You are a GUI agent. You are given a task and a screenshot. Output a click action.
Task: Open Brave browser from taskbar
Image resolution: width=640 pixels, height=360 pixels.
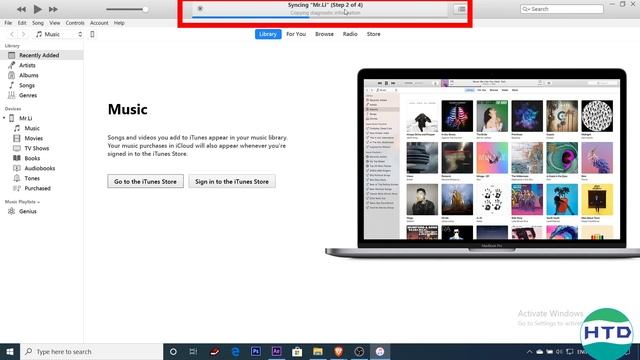tap(338, 351)
